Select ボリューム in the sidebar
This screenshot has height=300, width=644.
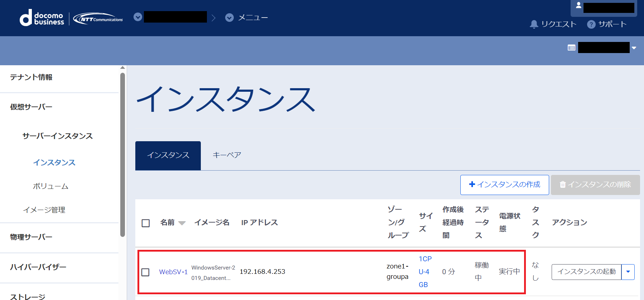coord(50,186)
